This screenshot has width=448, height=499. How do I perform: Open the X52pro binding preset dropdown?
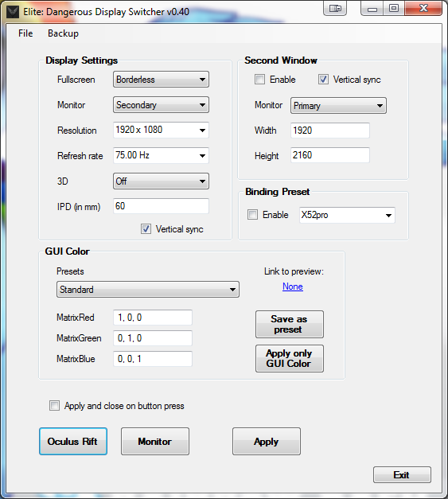coord(347,215)
